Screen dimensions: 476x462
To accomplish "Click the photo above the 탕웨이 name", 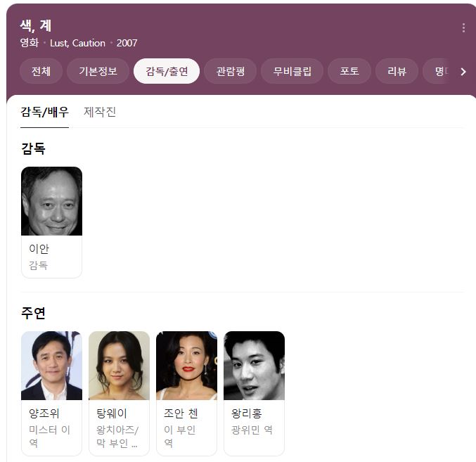I will point(119,366).
